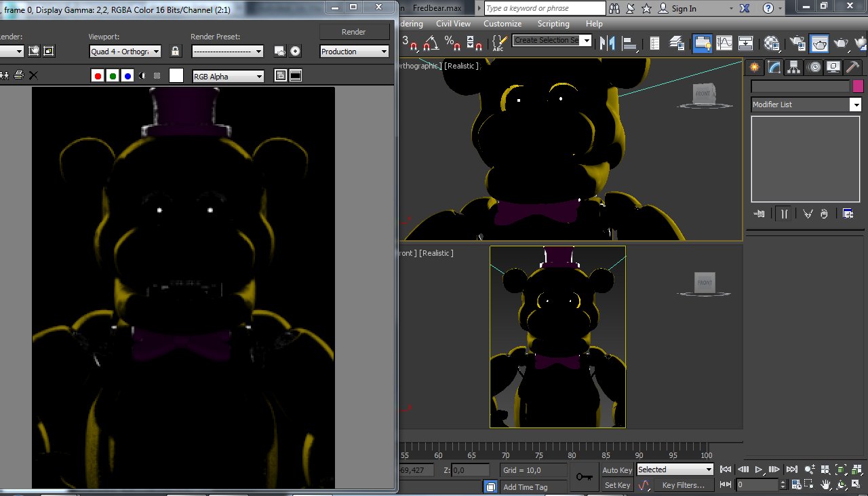Open the Material Editor checkered sphere icon
This screenshot has height=496, width=868.
pyautogui.click(x=772, y=43)
